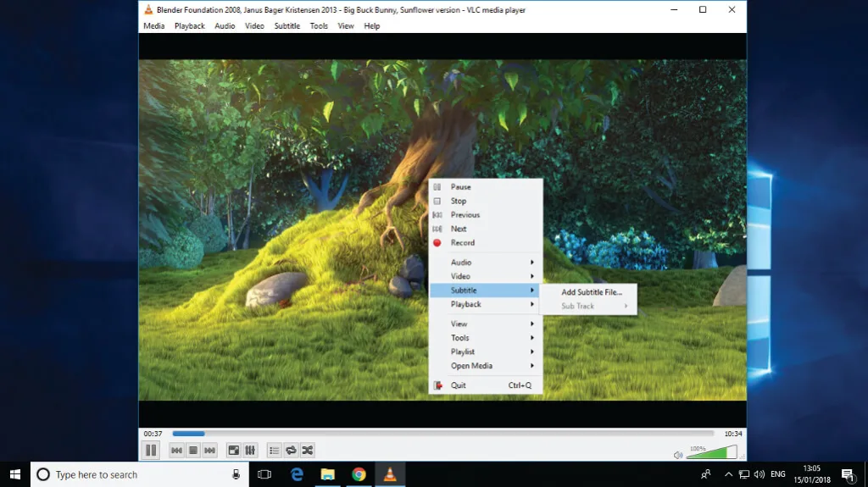Open network status tray icon
Viewport: 868px width, 487px height.
tap(744, 474)
